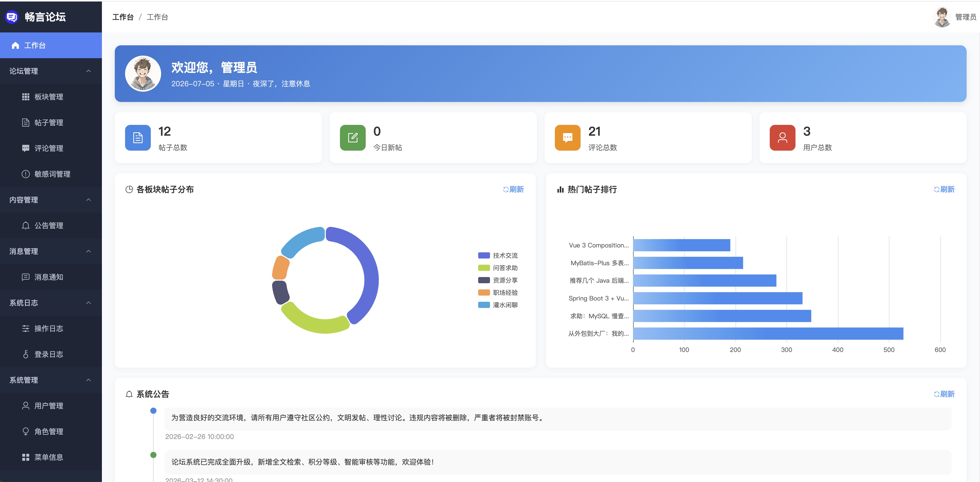Click the 从外包到大厂 bar in ranking chart
The height and width of the screenshot is (482, 980).
point(768,333)
